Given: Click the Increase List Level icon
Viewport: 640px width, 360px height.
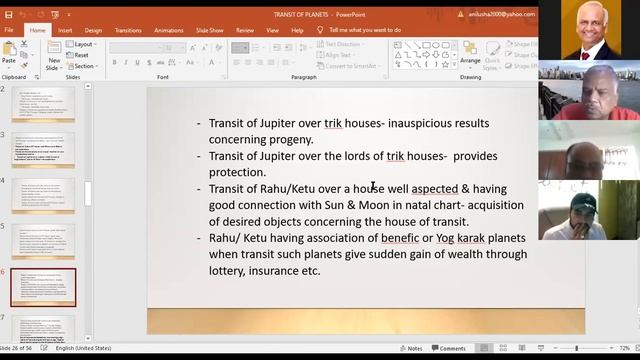Looking at the screenshot, I should [288, 48].
